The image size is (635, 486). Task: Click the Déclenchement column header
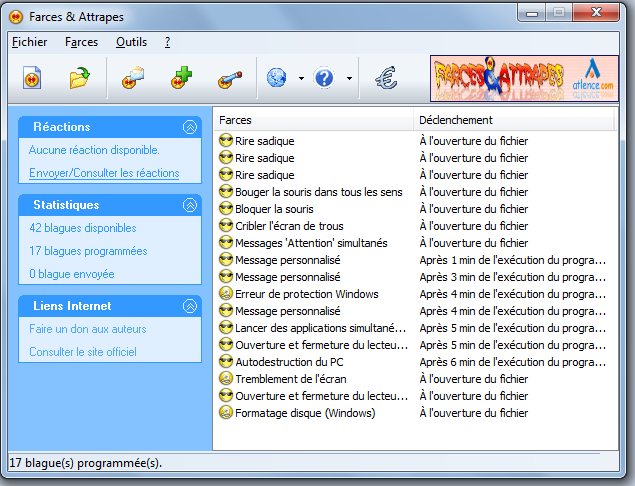pos(514,120)
